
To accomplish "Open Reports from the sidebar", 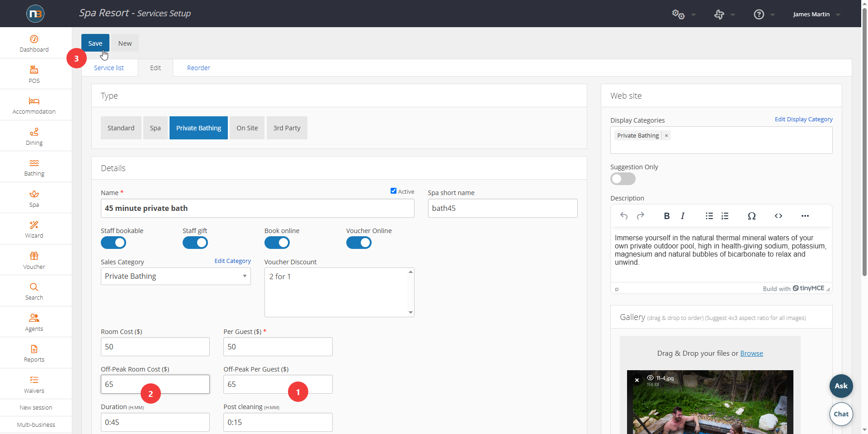I will [34, 353].
